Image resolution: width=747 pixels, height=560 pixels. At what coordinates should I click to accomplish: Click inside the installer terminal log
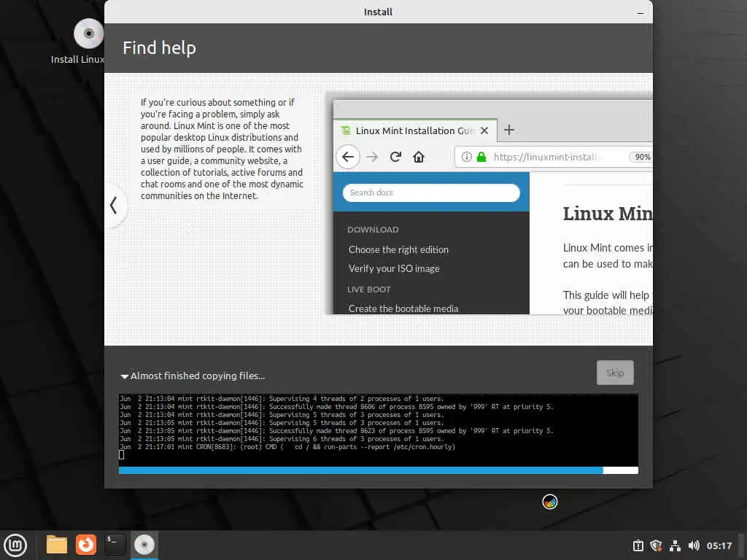pyautogui.click(x=379, y=429)
